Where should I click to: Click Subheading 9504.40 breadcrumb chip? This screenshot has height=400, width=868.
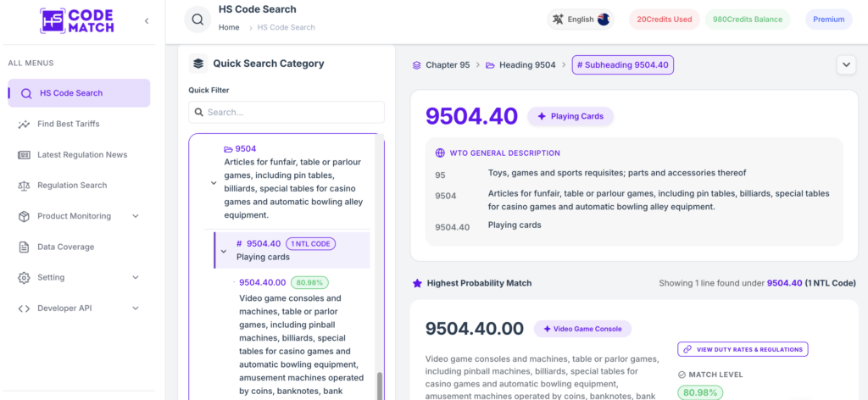623,64
